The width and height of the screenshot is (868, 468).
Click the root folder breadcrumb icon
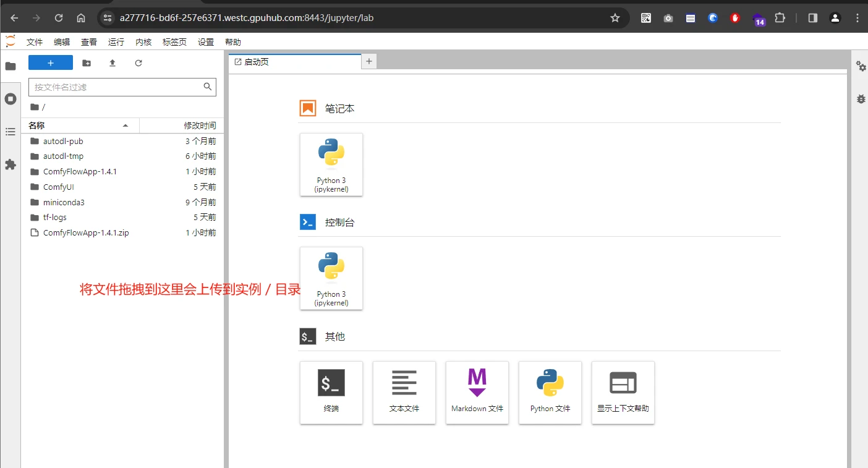coord(35,107)
